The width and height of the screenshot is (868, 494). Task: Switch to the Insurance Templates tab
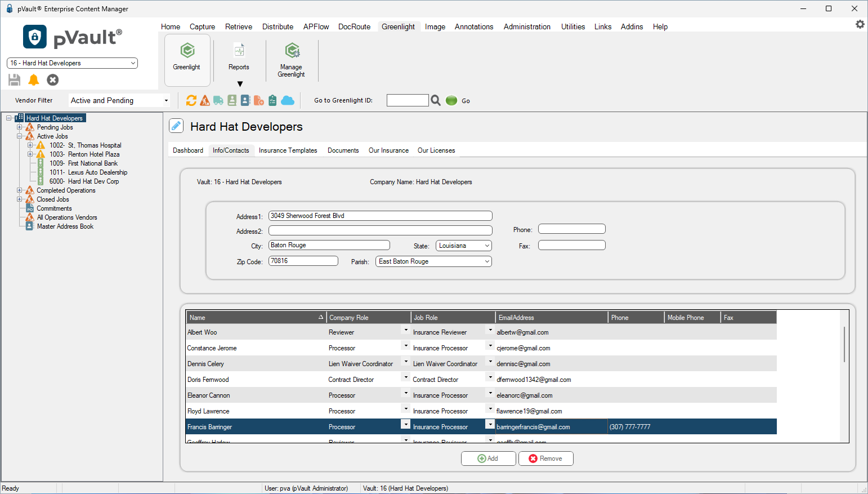click(x=288, y=150)
